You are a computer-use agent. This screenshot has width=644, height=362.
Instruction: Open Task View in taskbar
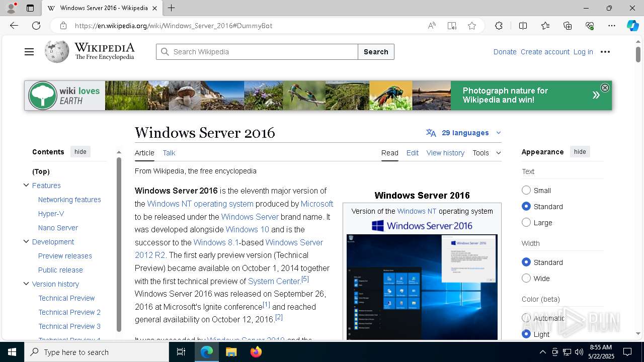181,352
